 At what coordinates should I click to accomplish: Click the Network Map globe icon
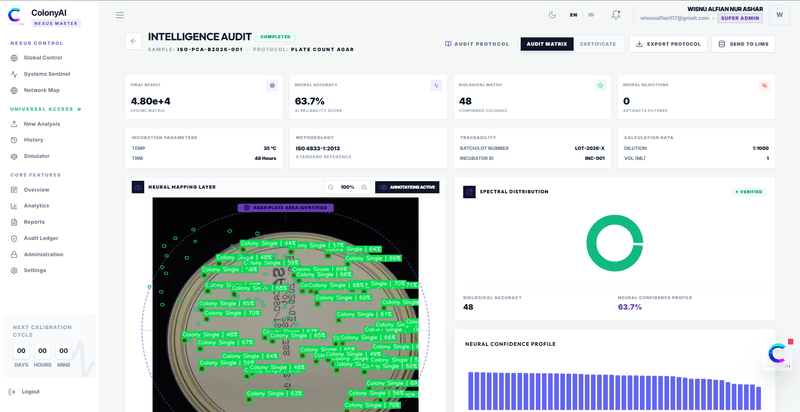(x=14, y=90)
